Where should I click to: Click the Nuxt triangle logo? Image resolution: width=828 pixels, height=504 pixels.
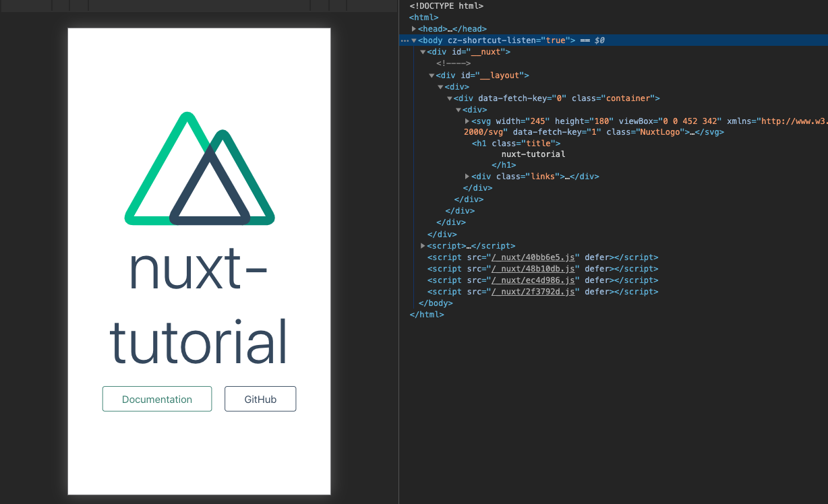[200, 168]
